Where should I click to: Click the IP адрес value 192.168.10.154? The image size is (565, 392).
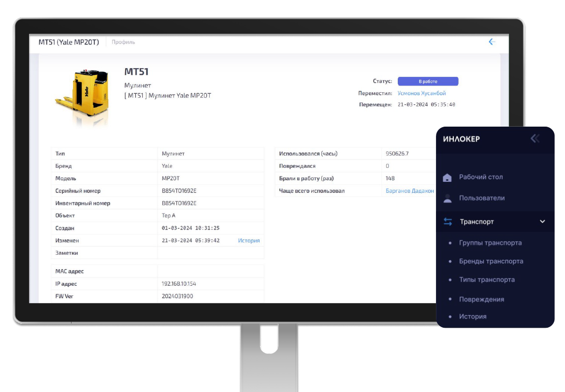pos(179,284)
